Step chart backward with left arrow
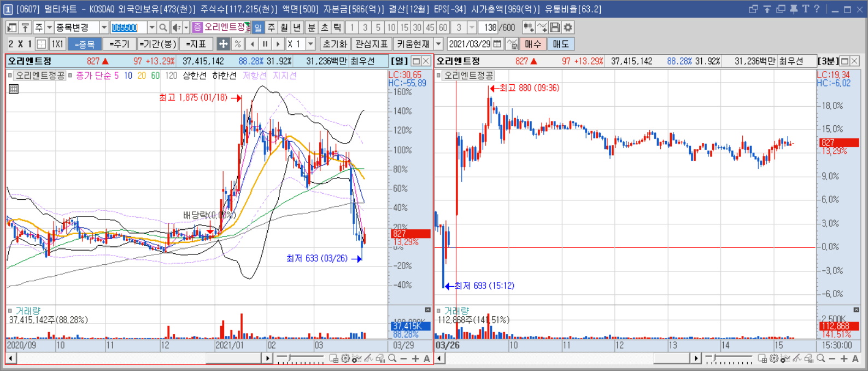The height and width of the screenshot is (371, 868). [252, 44]
